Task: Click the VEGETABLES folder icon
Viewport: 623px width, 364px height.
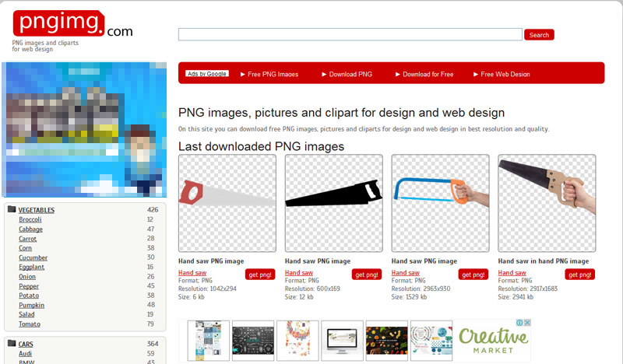Action: (11, 210)
